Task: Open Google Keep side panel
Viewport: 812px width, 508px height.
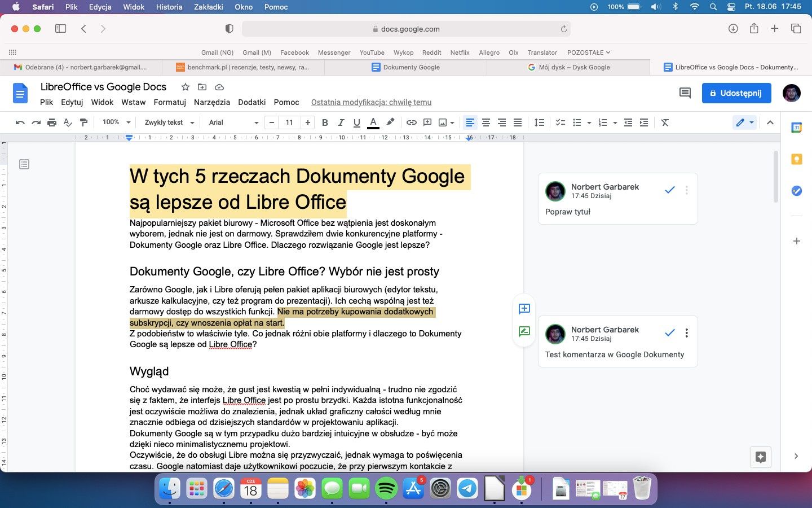Action: [796, 159]
